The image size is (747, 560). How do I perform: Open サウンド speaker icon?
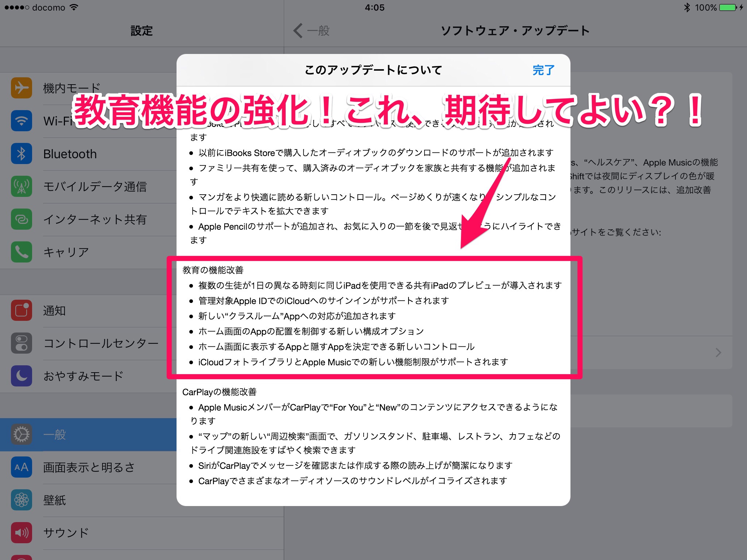pyautogui.click(x=22, y=533)
